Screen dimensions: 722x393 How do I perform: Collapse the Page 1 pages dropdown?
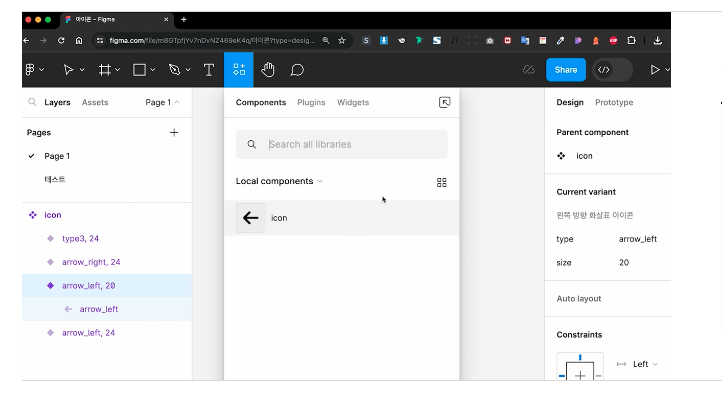tap(162, 102)
